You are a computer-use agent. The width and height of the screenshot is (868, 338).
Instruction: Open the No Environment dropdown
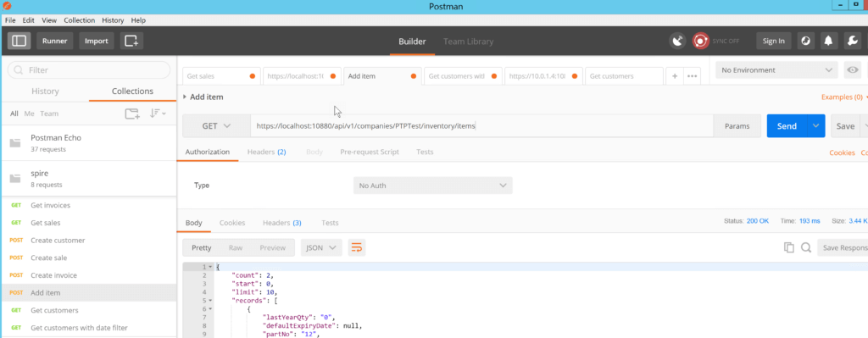point(776,70)
